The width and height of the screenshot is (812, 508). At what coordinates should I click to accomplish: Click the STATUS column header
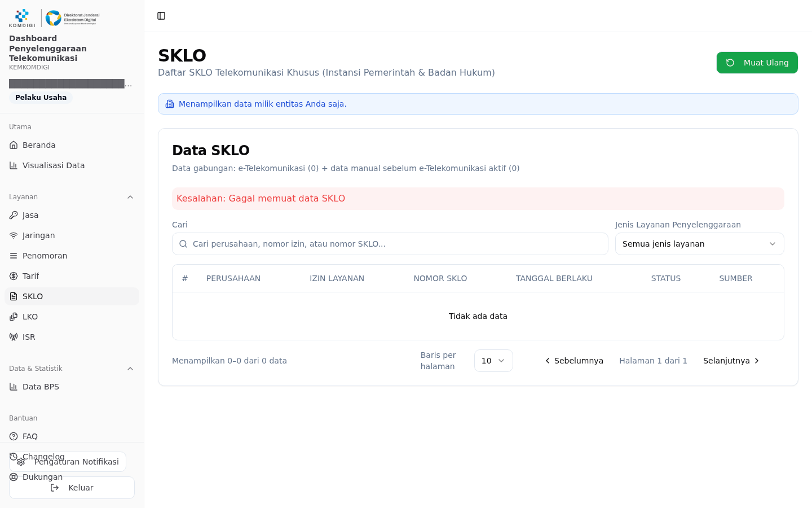666,278
